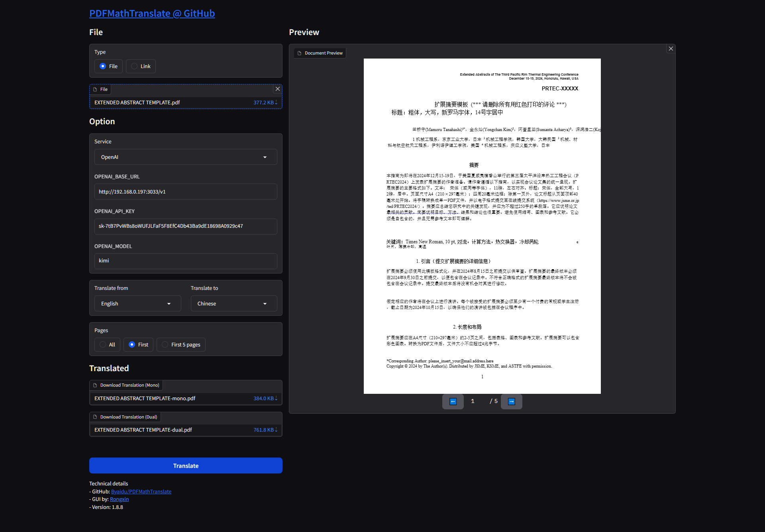Choose the First 5 pages option
Viewport: 765px width, 532px height.
(165, 344)
